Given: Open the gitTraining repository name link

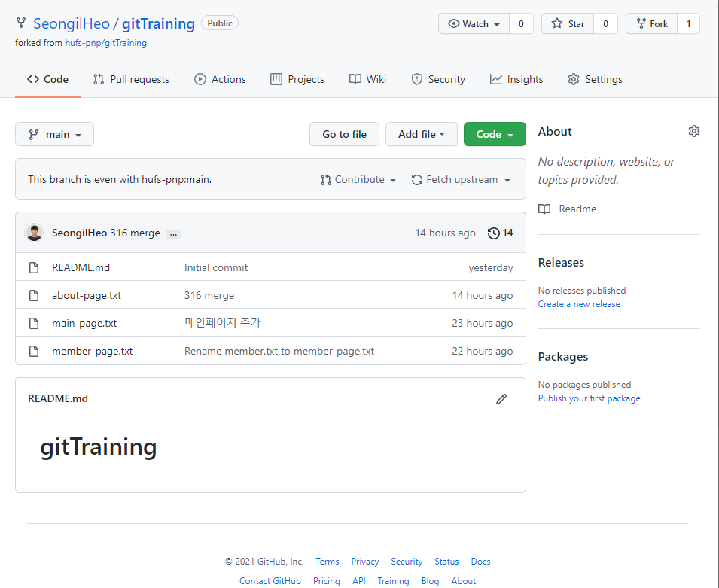Looking at the screenshot, I should 158,23.
